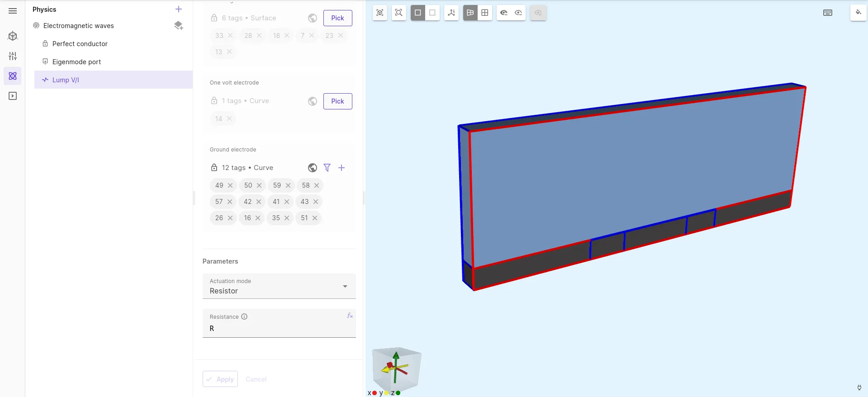This screenshot has height=397, width=868.
Task: Open the paint bucket color tool
Action: coord(858,13)
